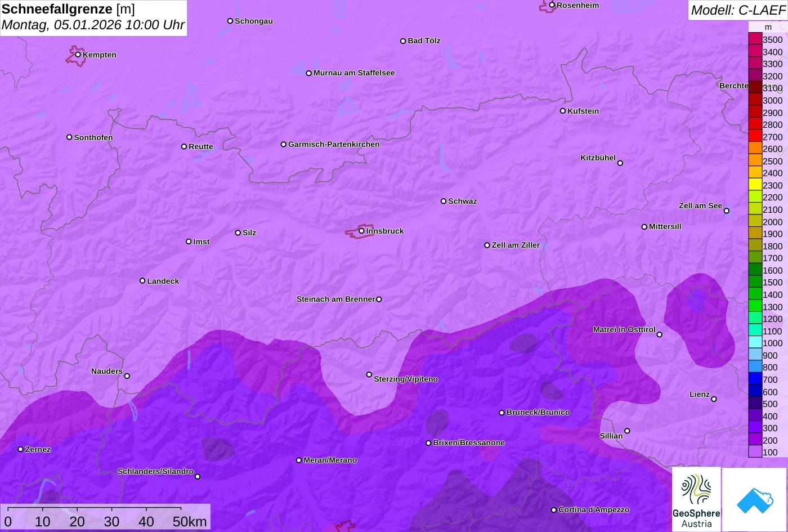This screenshot has width=788, height=532.
Task: Click the Nauders location dot
Action: [x=127, y=376]
